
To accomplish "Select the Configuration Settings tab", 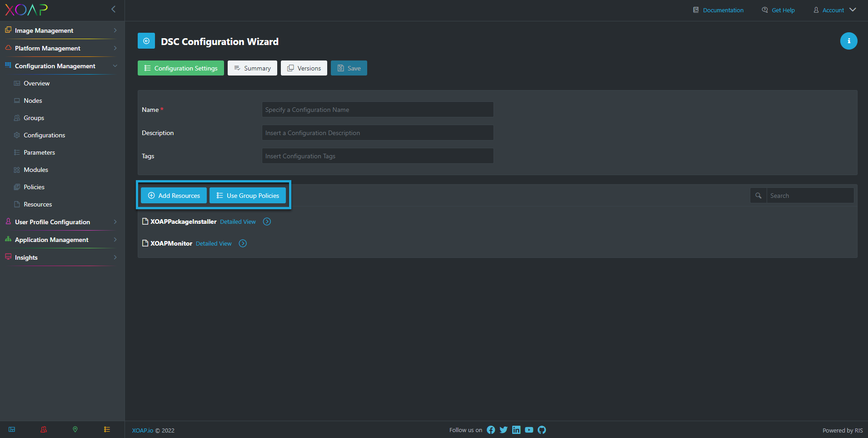I will (181, 68).
